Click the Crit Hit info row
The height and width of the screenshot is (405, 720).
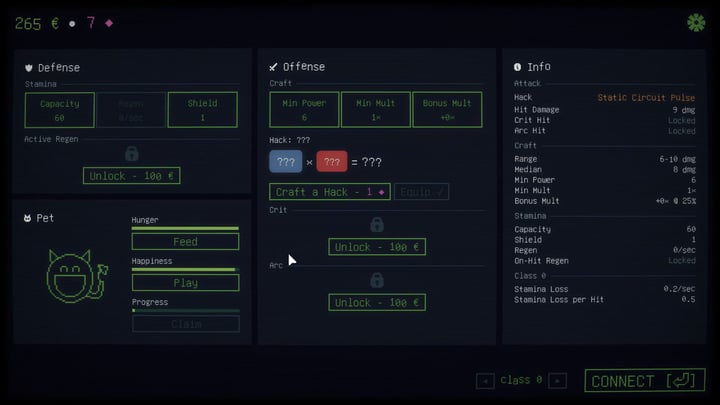pos(604,120)
